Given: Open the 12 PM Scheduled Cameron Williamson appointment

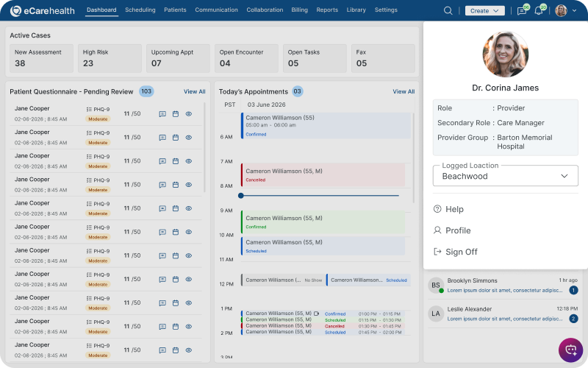Looking at the screenshot, I should click(368, 280).
